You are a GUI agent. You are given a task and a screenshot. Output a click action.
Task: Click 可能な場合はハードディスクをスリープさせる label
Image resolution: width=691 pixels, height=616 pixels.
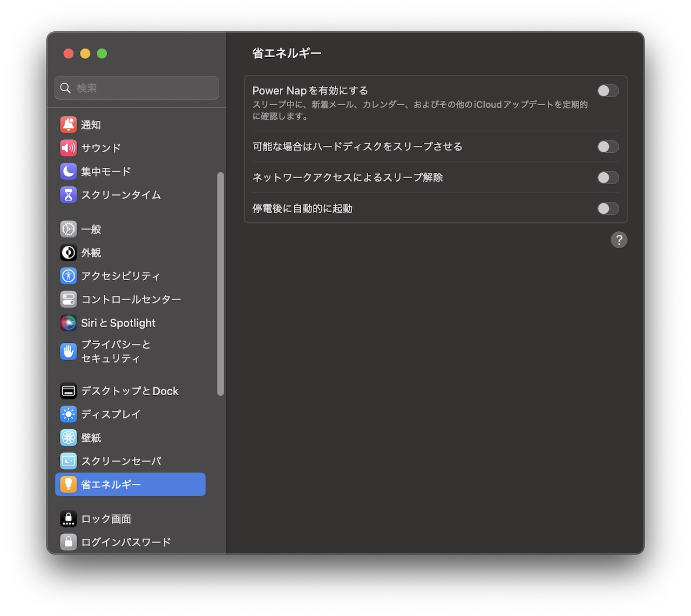tap(357, 147)
